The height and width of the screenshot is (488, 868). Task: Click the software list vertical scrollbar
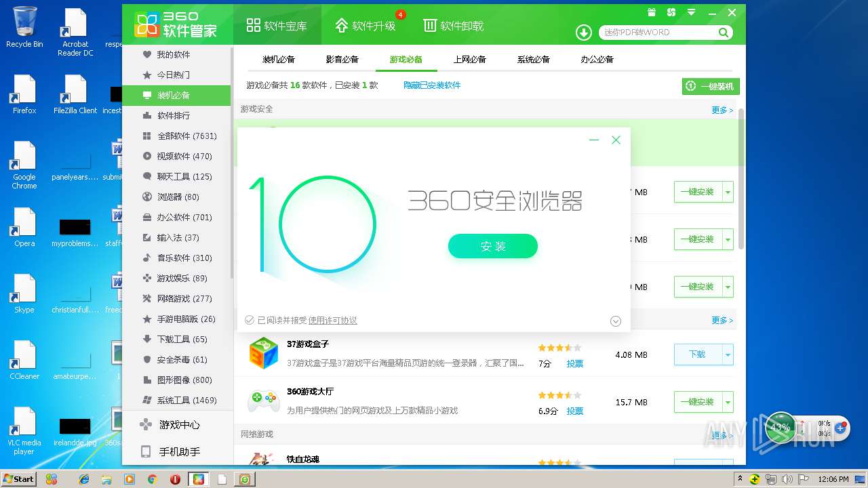pos(741,178)
